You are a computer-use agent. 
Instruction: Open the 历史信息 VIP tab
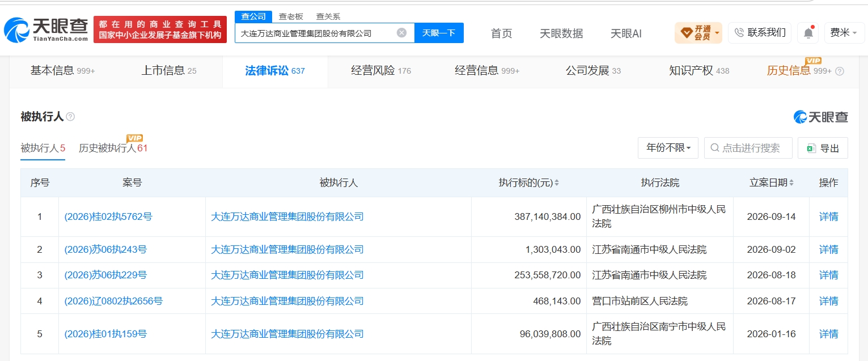799,71
